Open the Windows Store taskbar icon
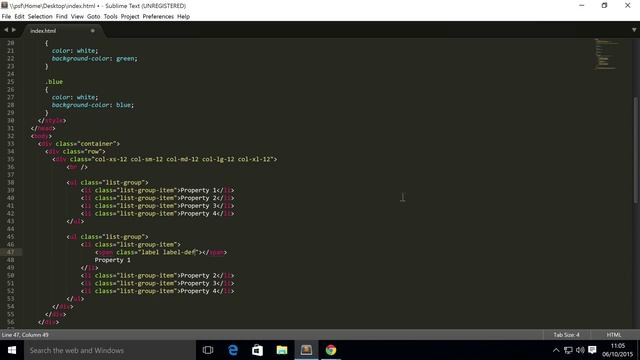The width and height of the screenshot is (640, 360). [258, 350]
